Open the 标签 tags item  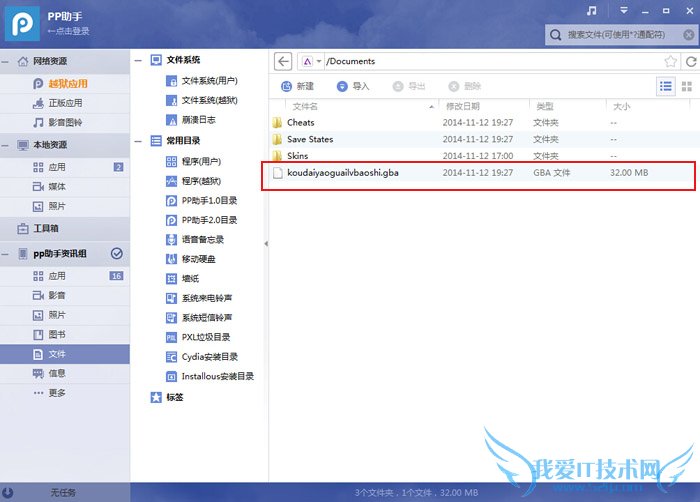point(167,397)
